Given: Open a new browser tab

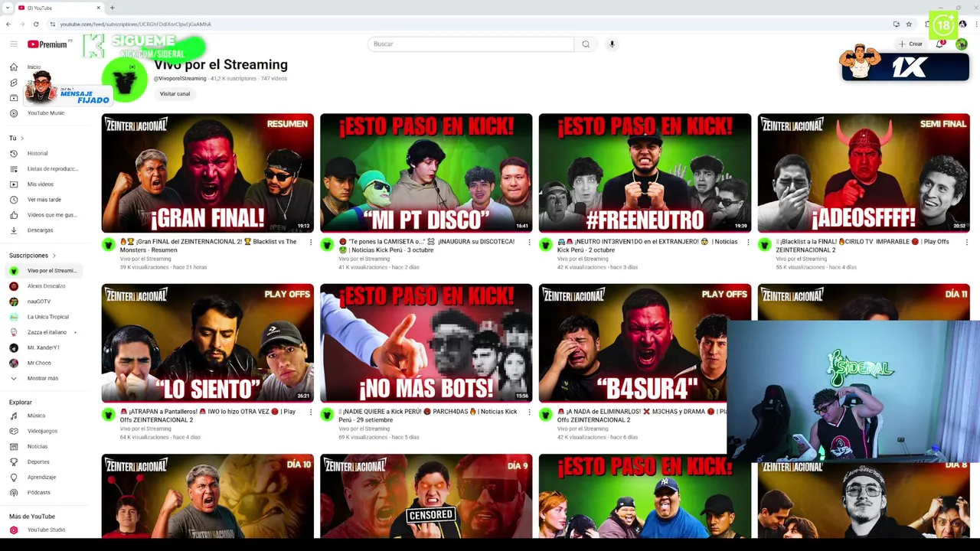Looking at the screenshot, I should pos(112,8).
